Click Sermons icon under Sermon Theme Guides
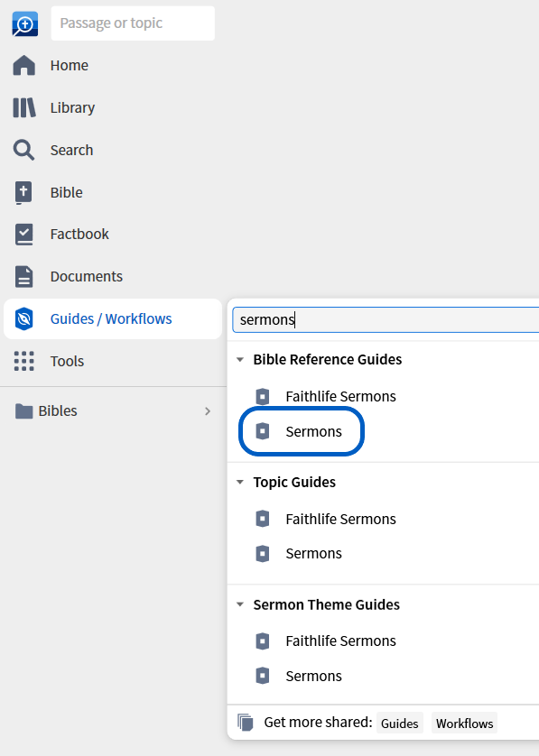The width and height of the screenshot is (539, 756). click(x=263, y=676)
